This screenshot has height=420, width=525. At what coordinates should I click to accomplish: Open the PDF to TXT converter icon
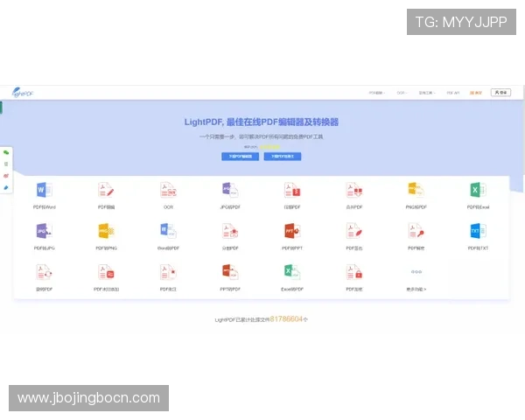(478, 231)
